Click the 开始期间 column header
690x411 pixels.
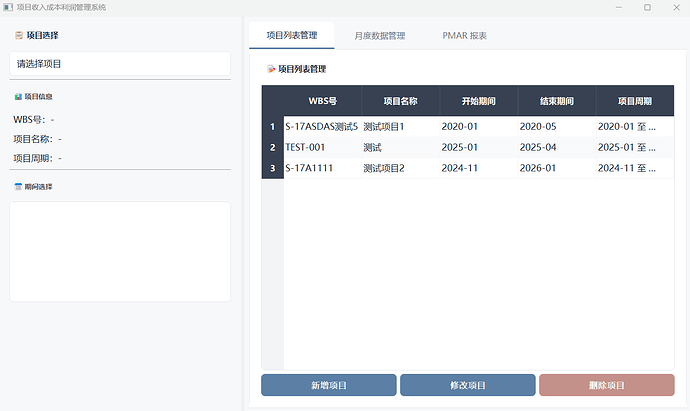coord(479,101)
